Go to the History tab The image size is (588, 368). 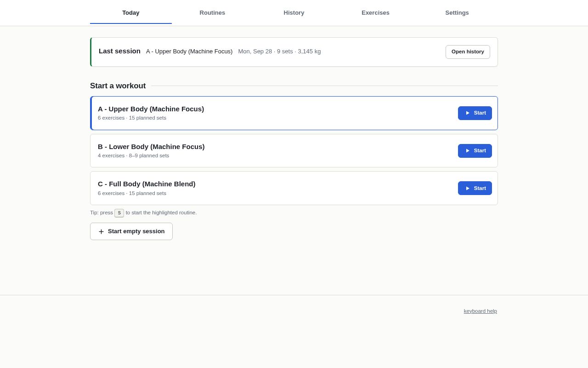(294, 12)
